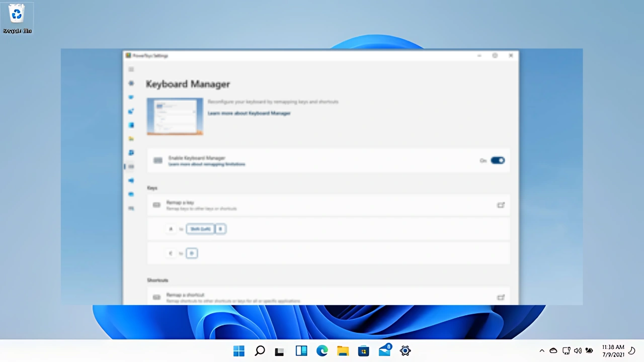Click the Learn more about Keyboard Manager link
The image size is (644, 362).
point(249,113)
